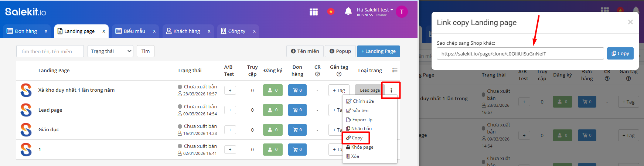644x166 pixels.
Task: Open the column list settings icon
Action: click(395, 70)
